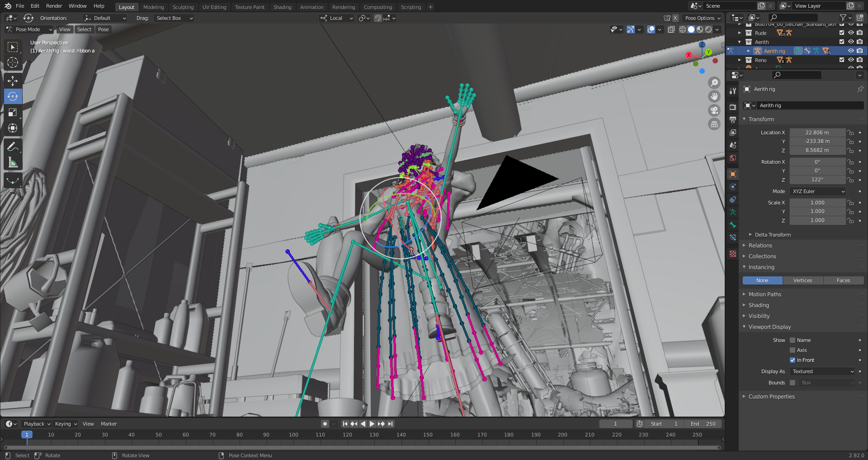
Task: Open the Physics properties tab
Action: [733, 187]
